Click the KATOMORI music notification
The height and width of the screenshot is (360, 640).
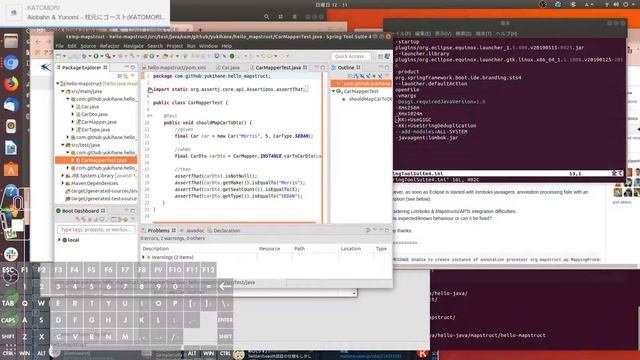click(x=85, y=13)
